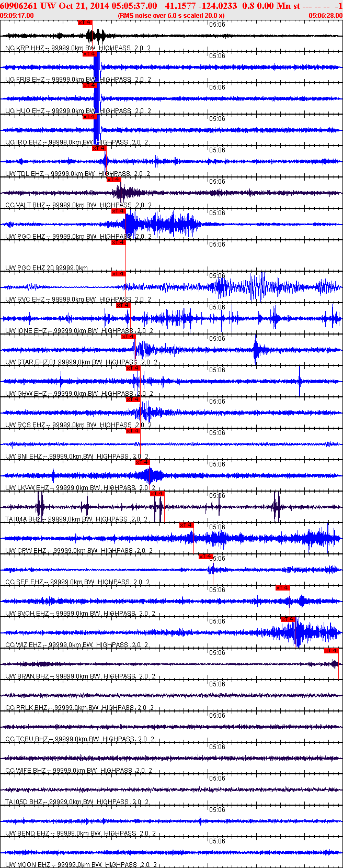The image size is (343, 868).
Task: Select the UW PGO EHZ HIGHPASS station label
Action: coord(78,237)
